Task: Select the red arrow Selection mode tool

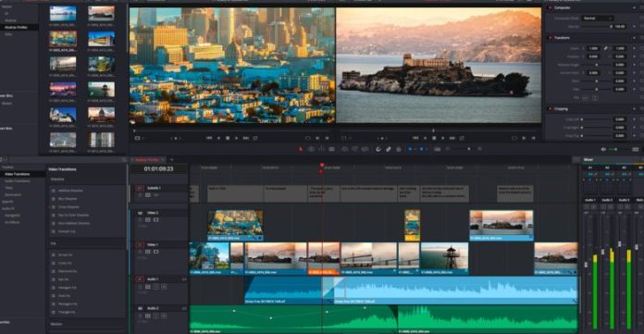Action: [x=301, y=149]
